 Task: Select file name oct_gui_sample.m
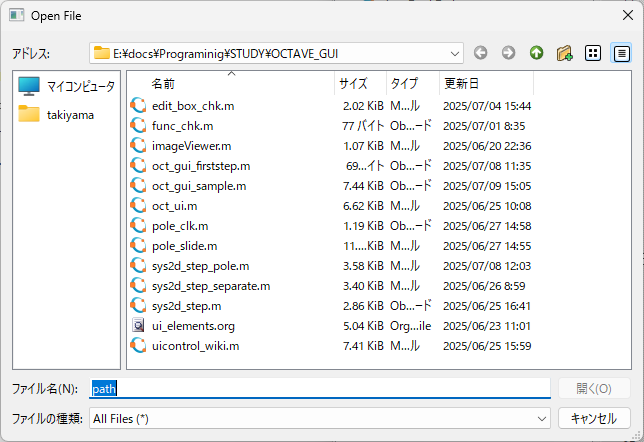[199, 186]
